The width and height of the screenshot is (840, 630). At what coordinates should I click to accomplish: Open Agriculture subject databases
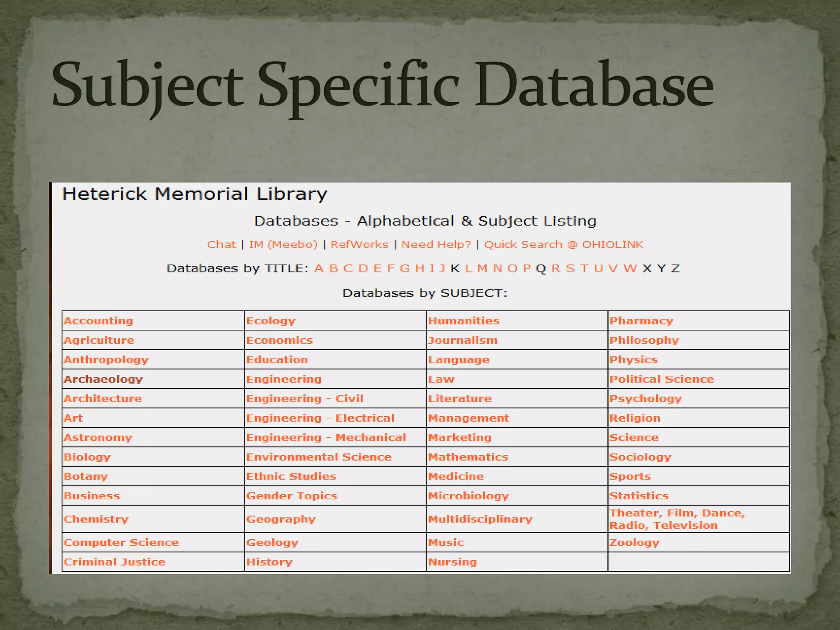click(x=99, y=340)
